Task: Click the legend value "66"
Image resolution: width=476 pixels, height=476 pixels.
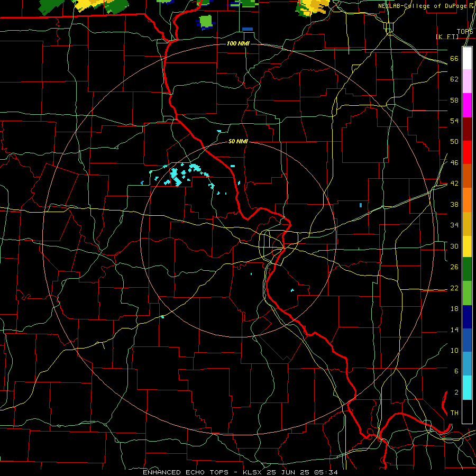Action: click(x=454, y=59)
